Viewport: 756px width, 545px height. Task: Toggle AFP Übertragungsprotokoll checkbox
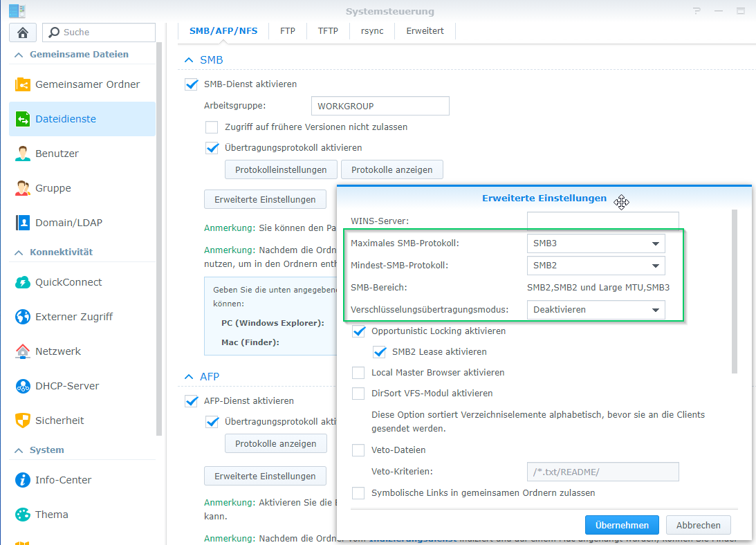212,422
